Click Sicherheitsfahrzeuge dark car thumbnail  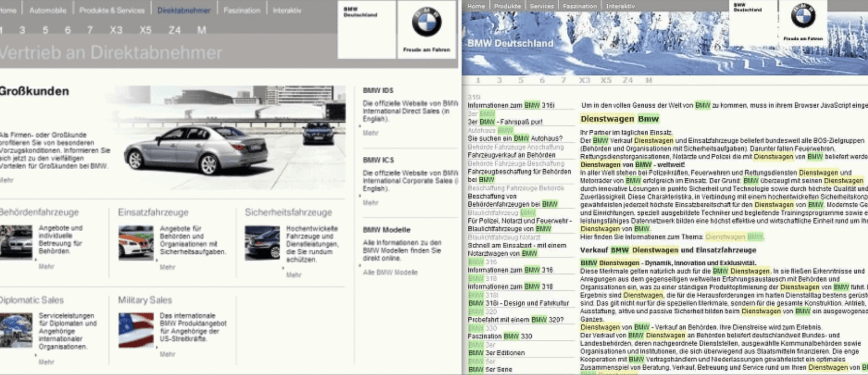(262, 243)
